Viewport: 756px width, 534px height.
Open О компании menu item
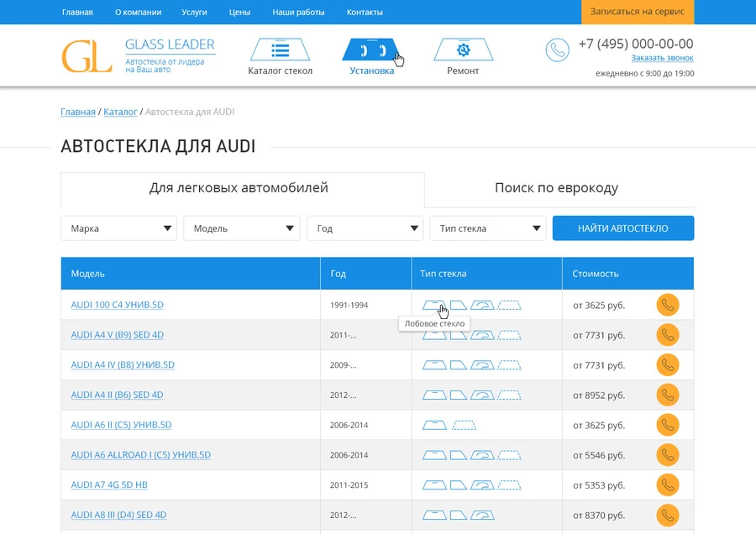(x=138, y=12)
